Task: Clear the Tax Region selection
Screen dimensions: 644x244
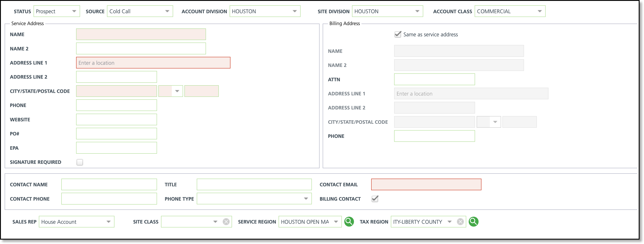Action: tap(460, 222)
